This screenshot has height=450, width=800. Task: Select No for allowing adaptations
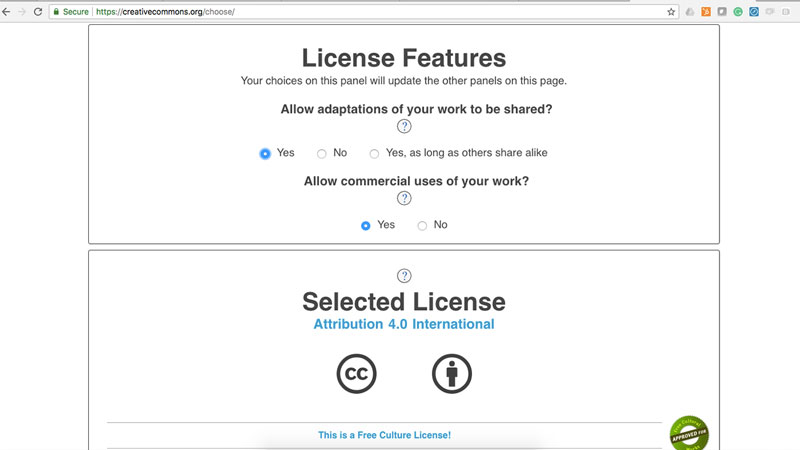pos(321,154)
